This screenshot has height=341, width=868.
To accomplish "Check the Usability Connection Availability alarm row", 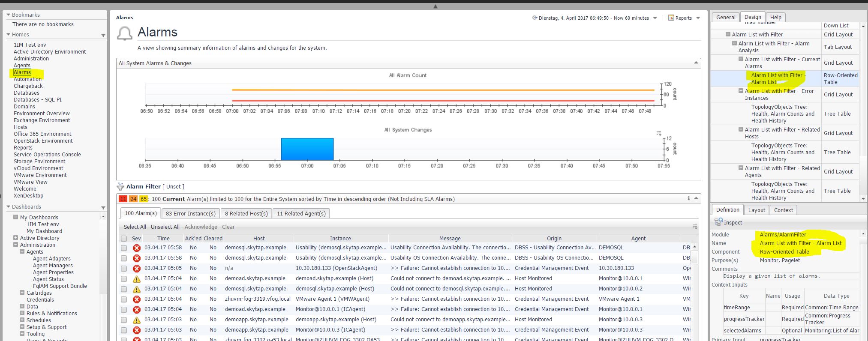I will coord(124,248).
